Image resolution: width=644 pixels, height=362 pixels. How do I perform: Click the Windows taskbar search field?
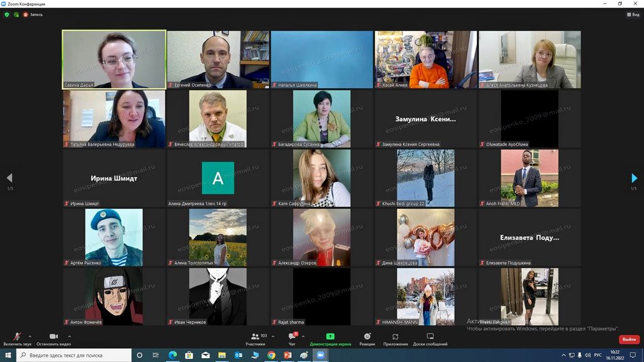tap(75, 356)
